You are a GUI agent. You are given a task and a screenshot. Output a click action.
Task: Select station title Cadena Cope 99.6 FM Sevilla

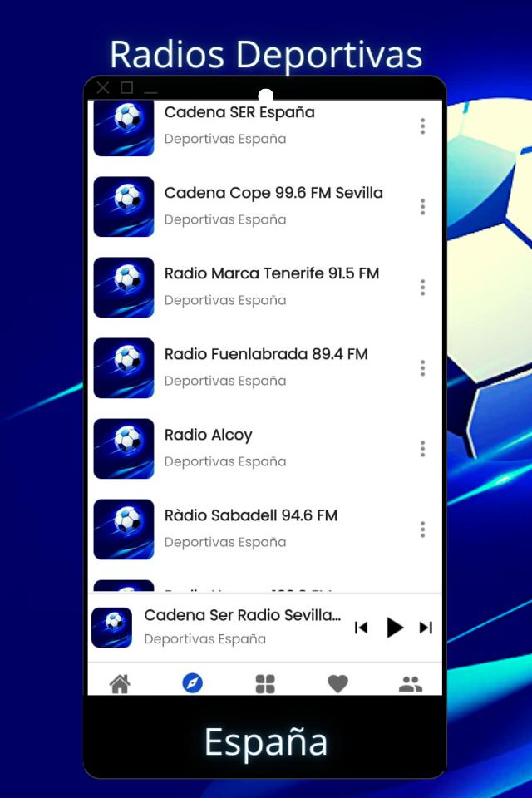click(x=273, y=193)
